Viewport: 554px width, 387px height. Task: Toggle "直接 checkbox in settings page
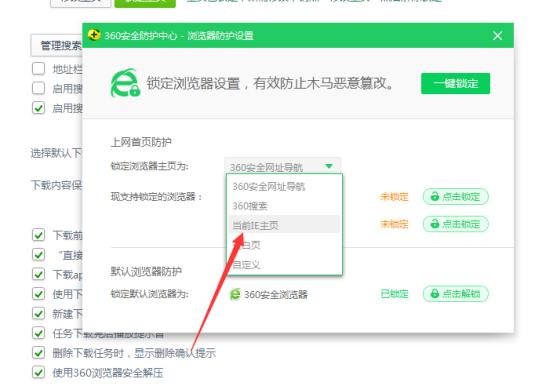(38, 254)
